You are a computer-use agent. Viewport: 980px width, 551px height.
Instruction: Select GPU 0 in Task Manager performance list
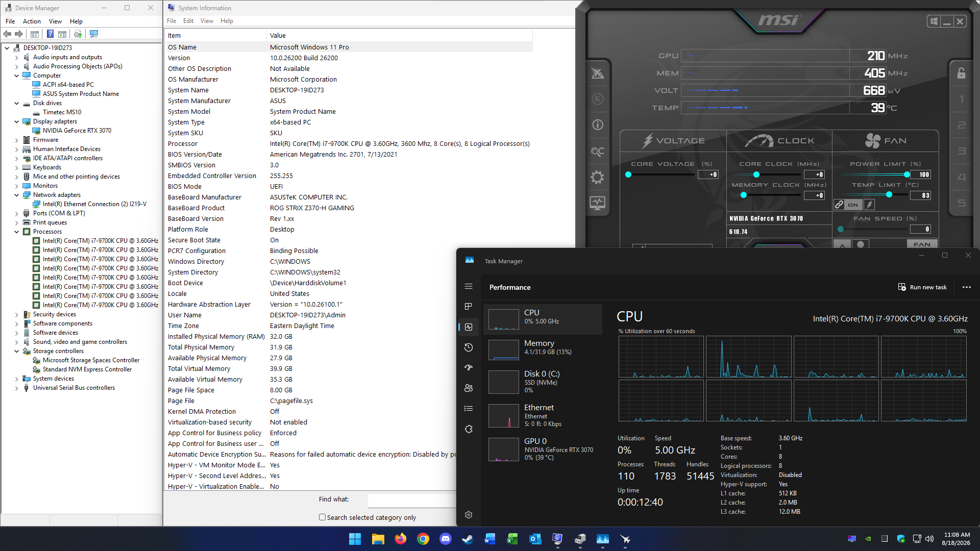pyautogui.click(x=543, y=449)
